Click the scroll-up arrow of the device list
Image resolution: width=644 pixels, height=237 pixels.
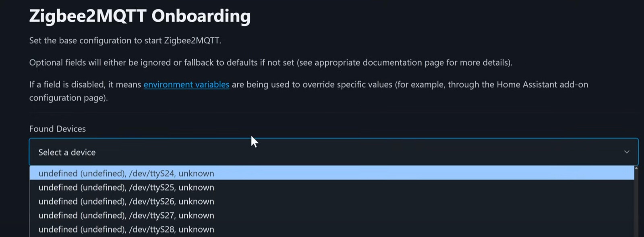tap(636, 168)
